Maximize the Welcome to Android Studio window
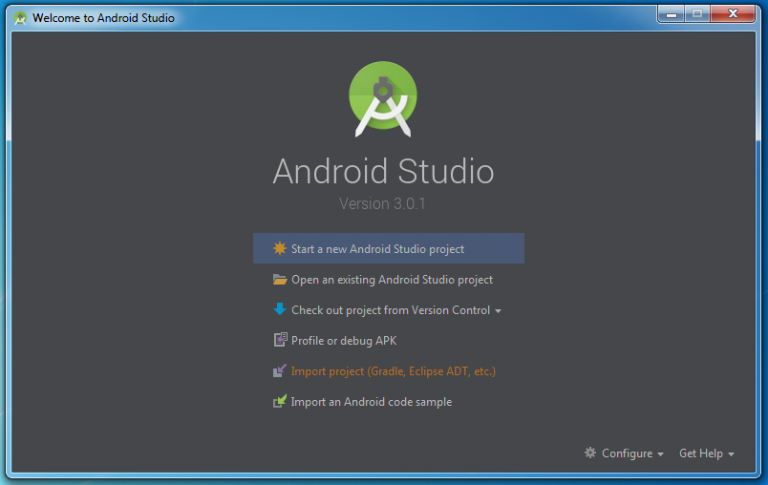 [696, 13]
